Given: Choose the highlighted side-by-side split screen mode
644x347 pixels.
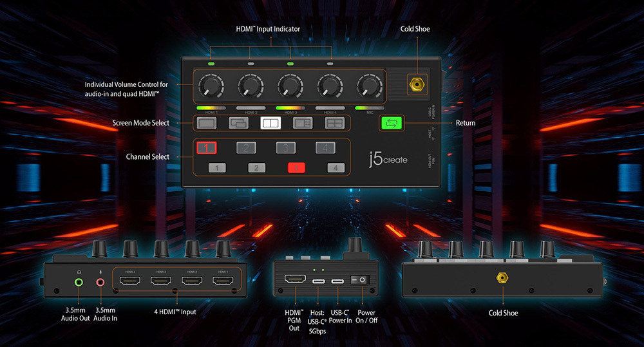Looking at the screenshot, I should coord(270,122).
